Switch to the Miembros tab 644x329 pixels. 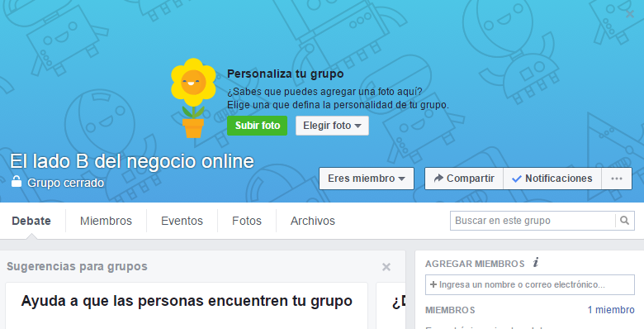coord(106,221)
